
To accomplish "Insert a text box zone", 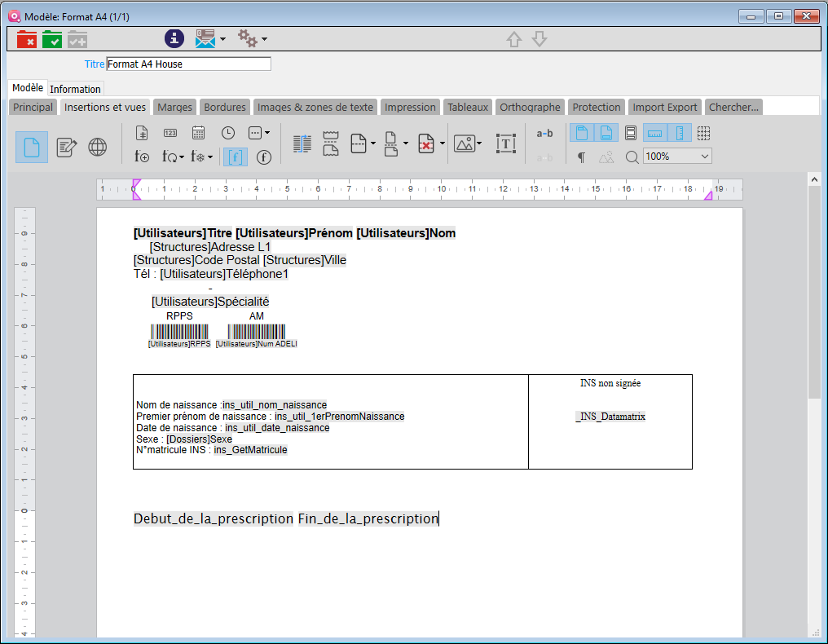I will [506, 144].
